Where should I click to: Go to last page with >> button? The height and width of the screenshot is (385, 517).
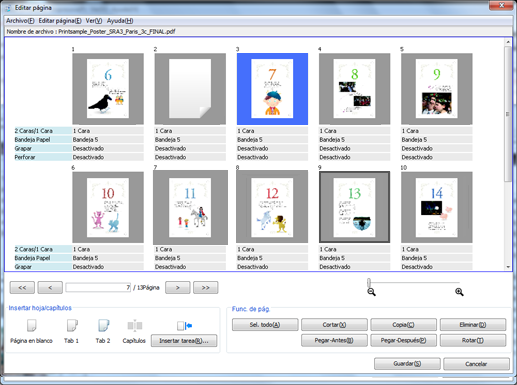(206, 287)
